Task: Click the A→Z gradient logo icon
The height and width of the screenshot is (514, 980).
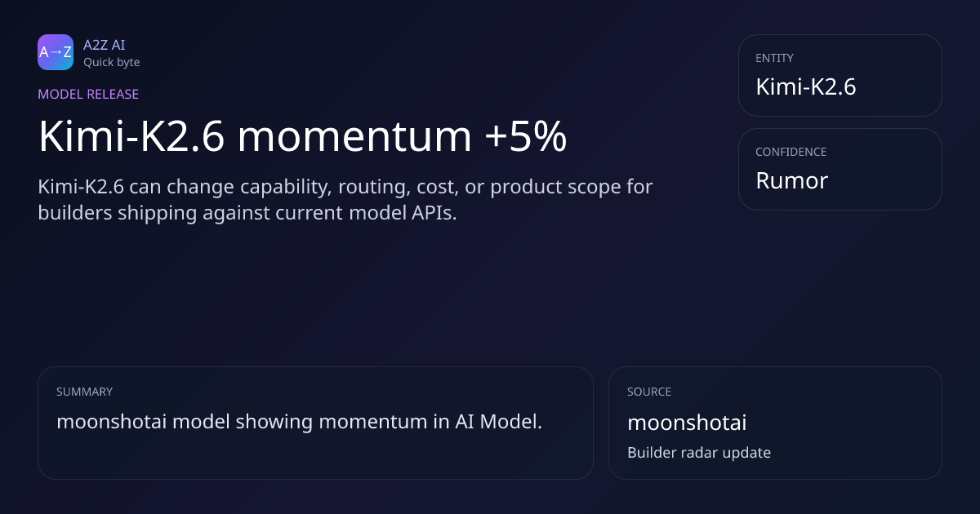Action: (x=56, y=52)
